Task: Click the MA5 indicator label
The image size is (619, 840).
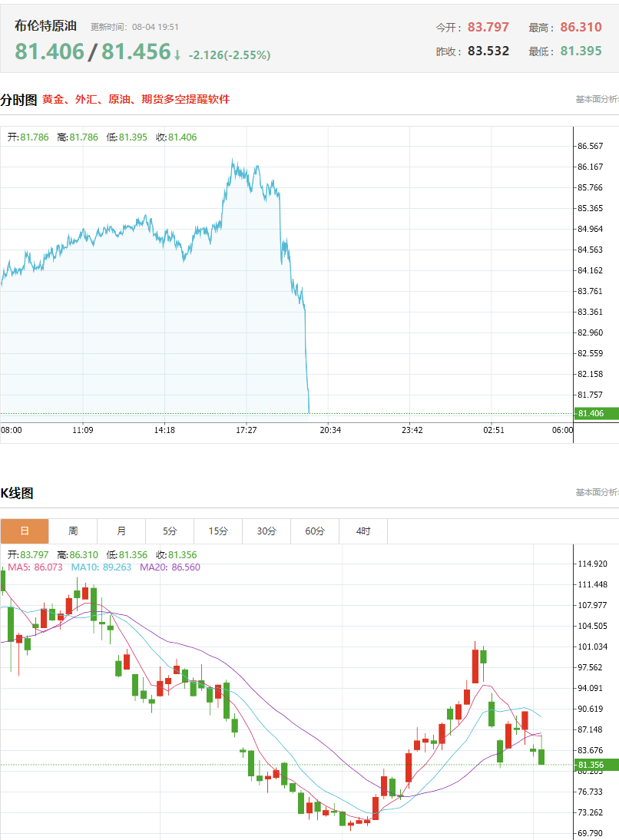Action: coord(35,567)
